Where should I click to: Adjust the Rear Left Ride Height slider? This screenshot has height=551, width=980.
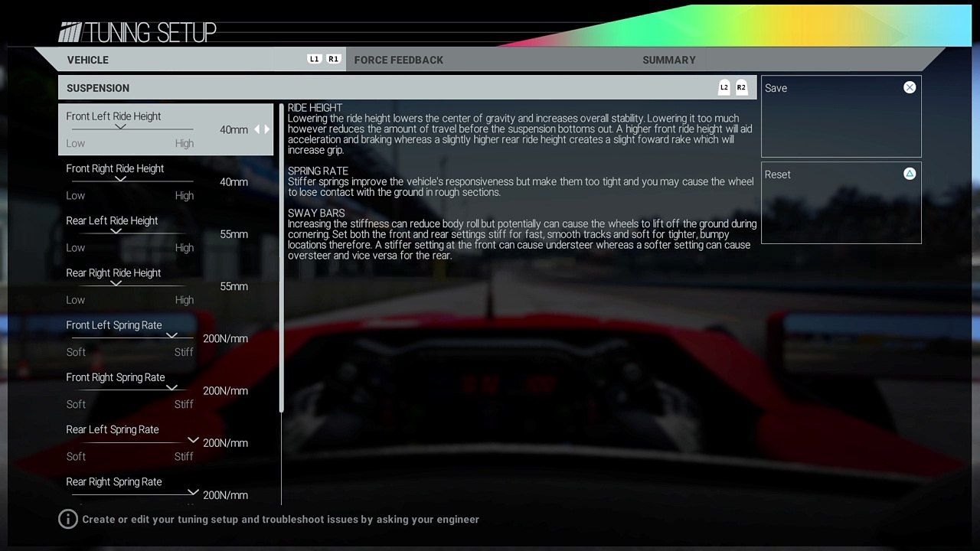click(126, 233)
